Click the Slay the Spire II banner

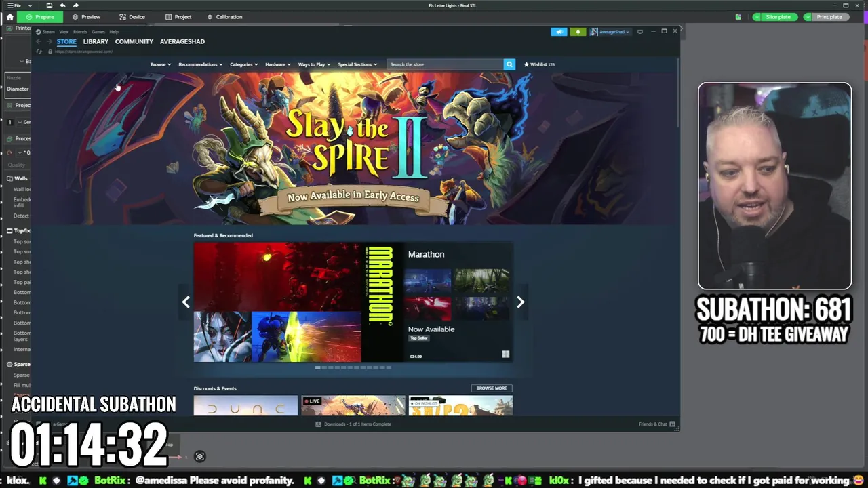point(354,148)
